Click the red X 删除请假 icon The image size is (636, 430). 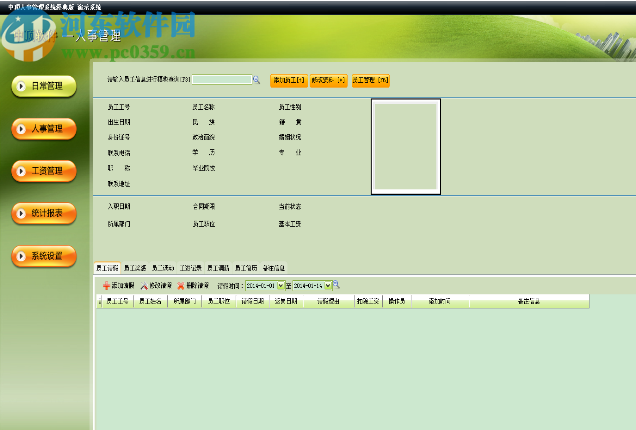click(181, 286)
